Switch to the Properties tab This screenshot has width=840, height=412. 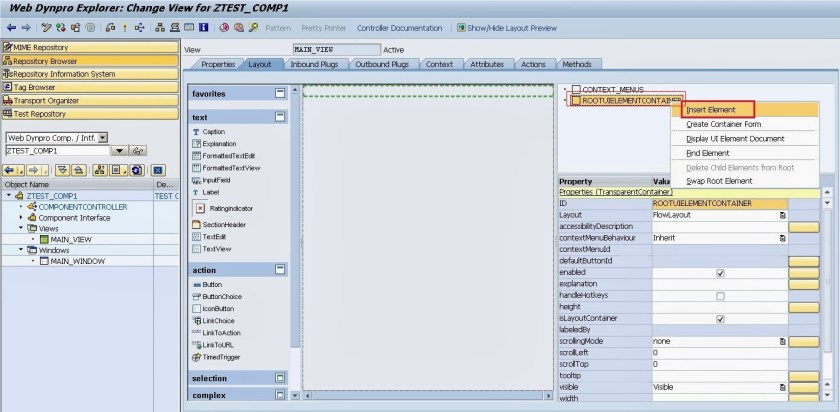pyautogui.click(x=218, y=64)
